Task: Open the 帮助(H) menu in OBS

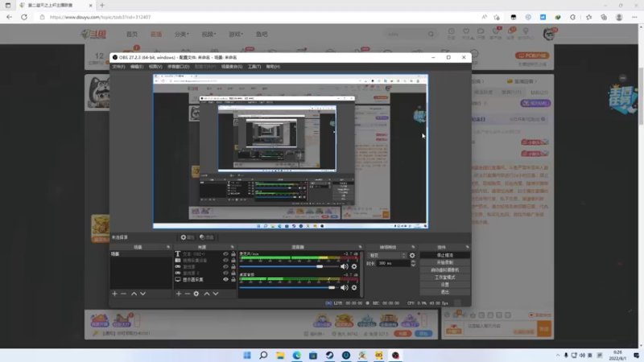Action: click(x=273, y=67)
